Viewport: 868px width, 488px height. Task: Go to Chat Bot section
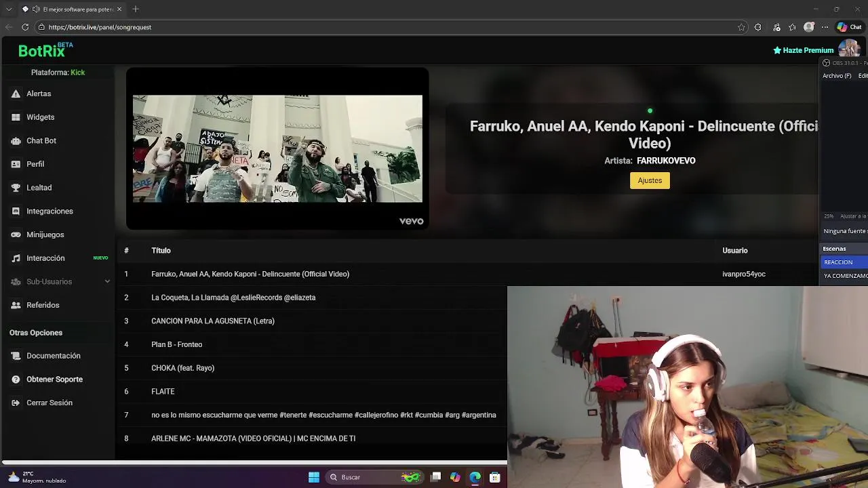(x=41, y=141)
